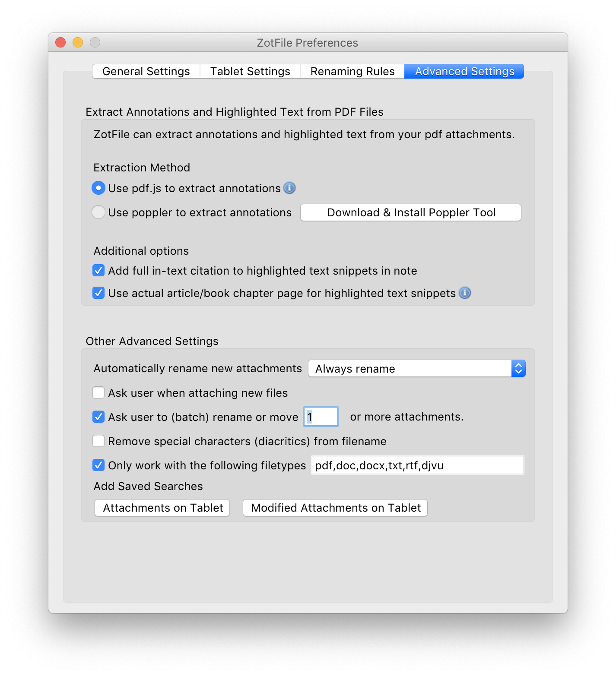Click 'or more attachments.' text

(x=406, y=417)
